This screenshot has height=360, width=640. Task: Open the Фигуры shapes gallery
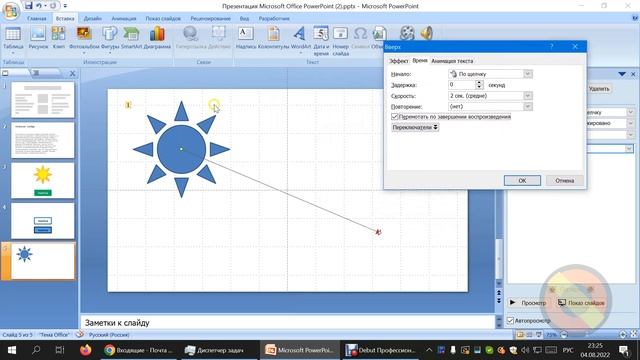110,40
